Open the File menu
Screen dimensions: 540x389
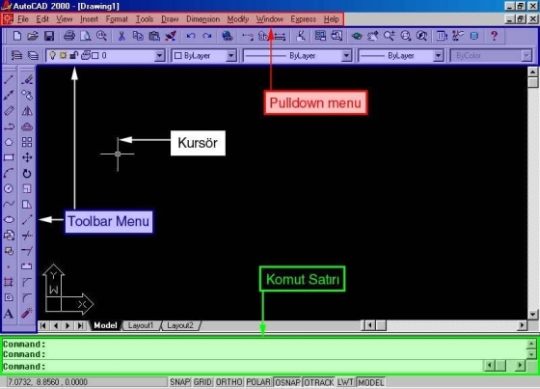point(23,19)
